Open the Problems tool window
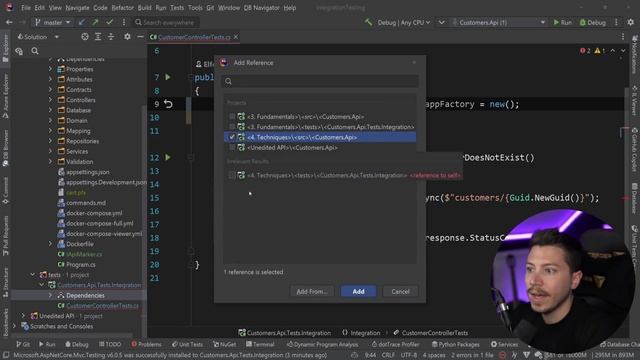The height and width of the screenshot is (360, 640). pyautogui.click(x=146, y=344)
